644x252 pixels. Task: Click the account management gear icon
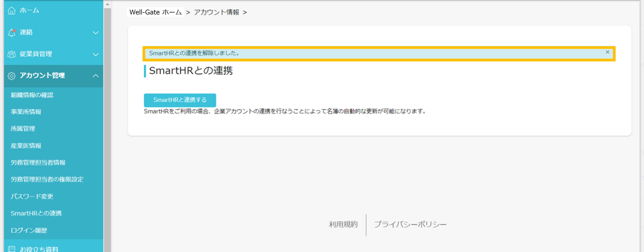(x=12, y=76)
